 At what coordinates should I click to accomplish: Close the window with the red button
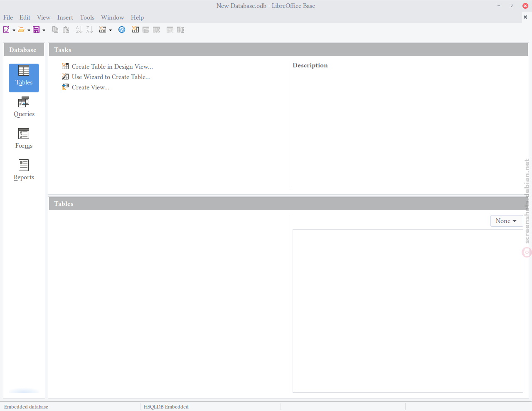click(525, 6)
